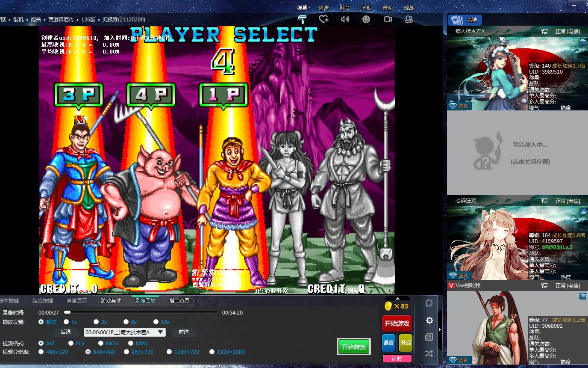Image resolution: width=588 pixels, height=368 pixels.
Task: Click the news list icon in the side strip
Action: [429, 337]
